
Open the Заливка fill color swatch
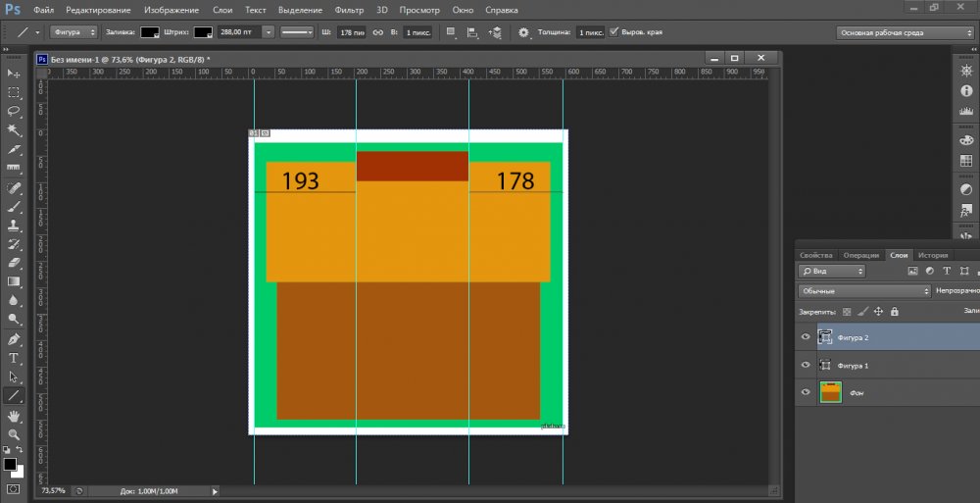150,32
